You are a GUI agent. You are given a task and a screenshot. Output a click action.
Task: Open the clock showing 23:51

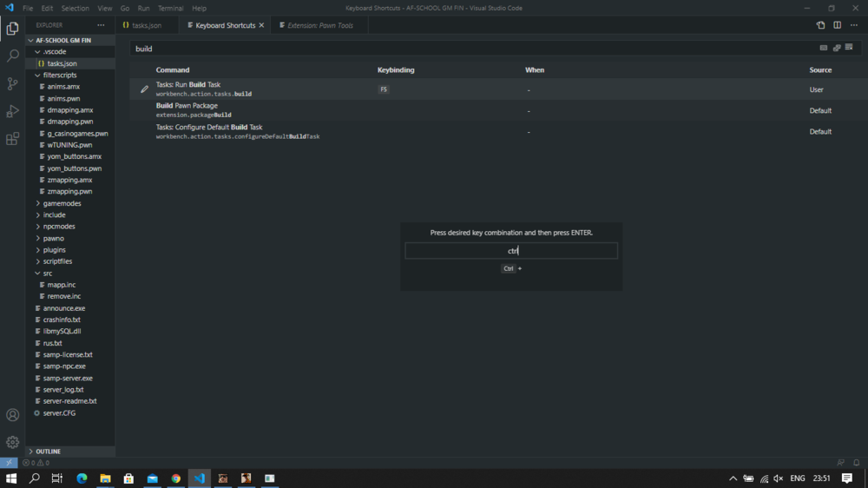point(821,478)
